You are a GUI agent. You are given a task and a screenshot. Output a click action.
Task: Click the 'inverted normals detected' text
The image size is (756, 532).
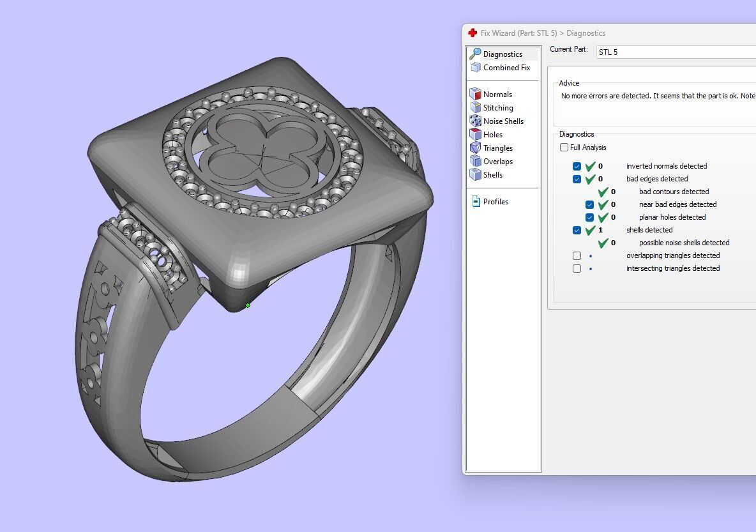click(x=667, y=166)
